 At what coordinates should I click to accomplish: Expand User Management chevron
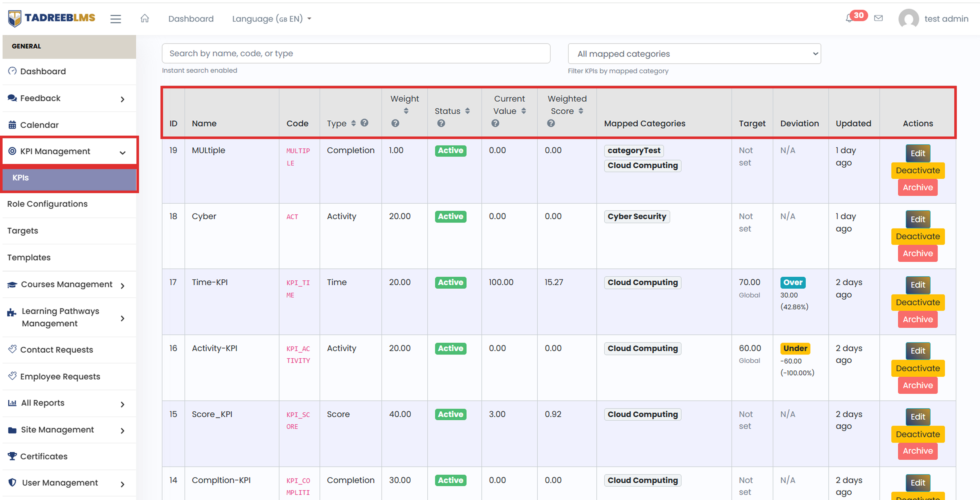coord(122,484)
